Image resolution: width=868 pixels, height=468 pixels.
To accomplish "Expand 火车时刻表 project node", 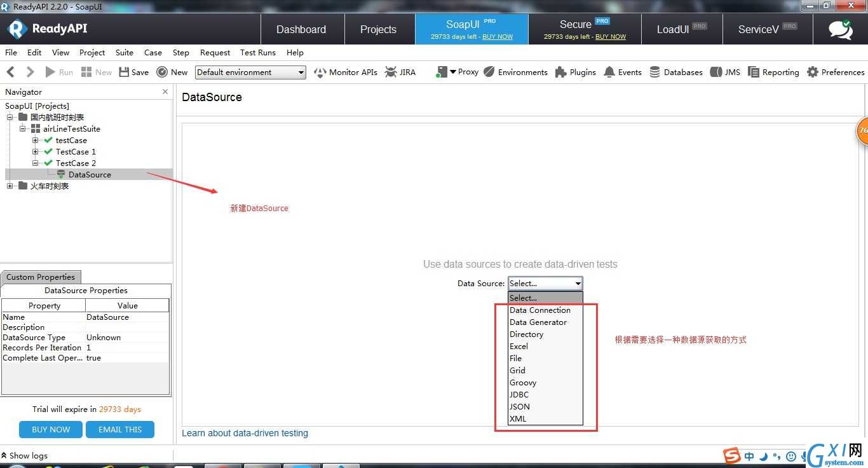I will [10, 186].
